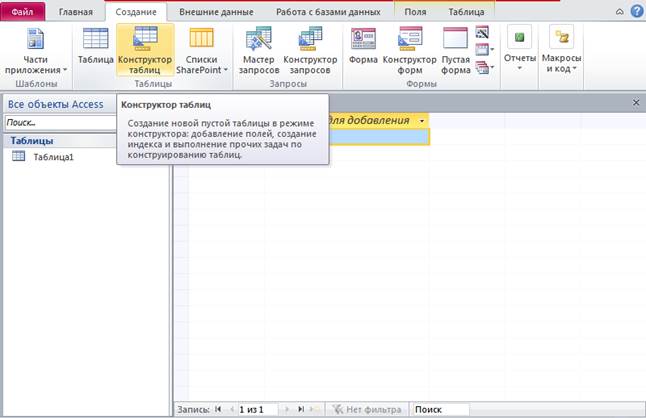Collapse the Таблицы group header
646x418 pixels.
(60, 141)
